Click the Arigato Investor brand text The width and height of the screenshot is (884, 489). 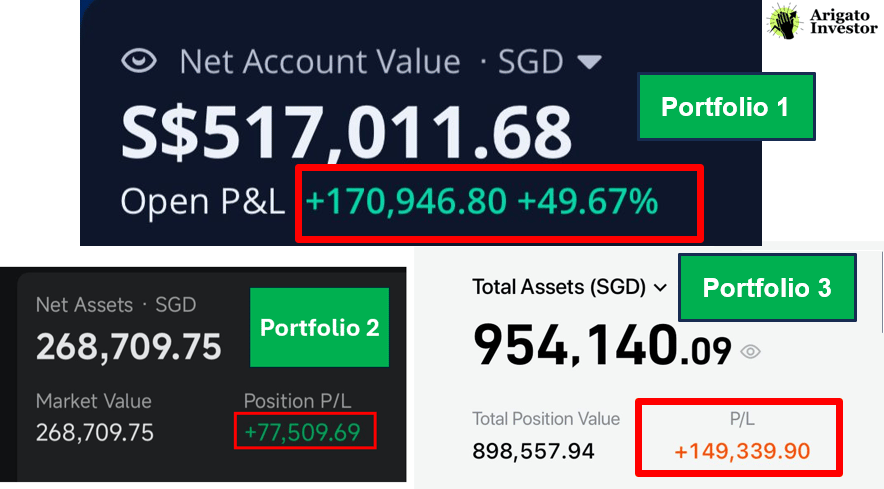843,21
